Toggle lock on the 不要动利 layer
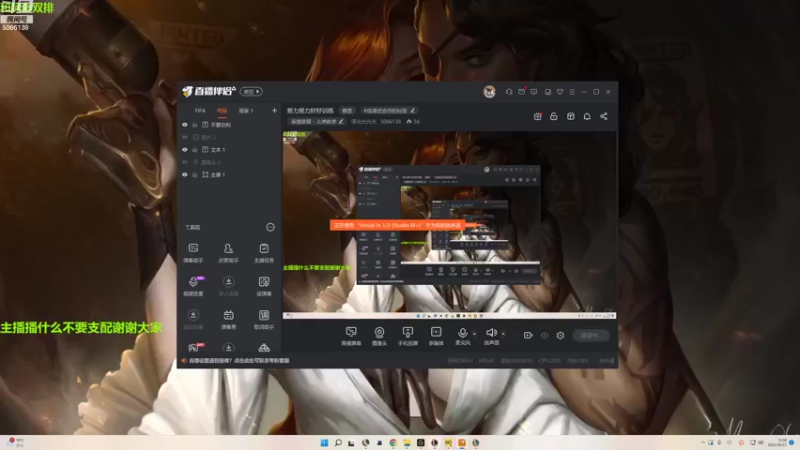Viewport: 800px width, 450px height. coord(195,124)
